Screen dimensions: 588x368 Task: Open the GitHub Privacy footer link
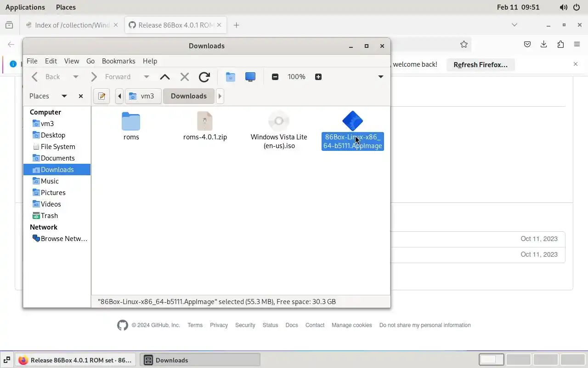219,325
